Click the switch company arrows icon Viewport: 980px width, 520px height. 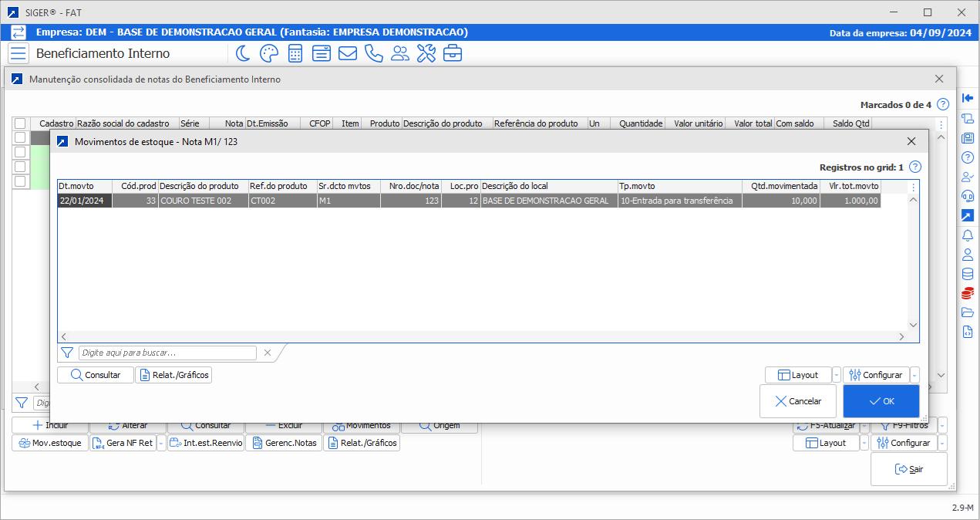click(x=18, y=32)
